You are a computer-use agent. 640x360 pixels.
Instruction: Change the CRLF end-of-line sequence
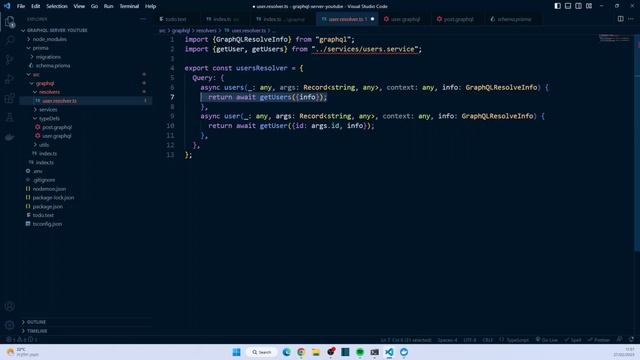coord(487,340)
